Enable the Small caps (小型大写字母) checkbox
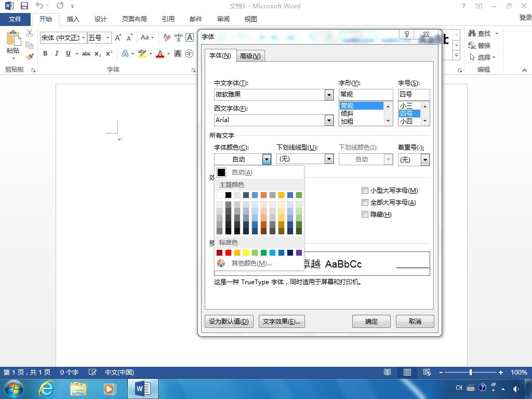Image resolution: width=532 pixels, height=399 pixels. [x=365, y=190]
